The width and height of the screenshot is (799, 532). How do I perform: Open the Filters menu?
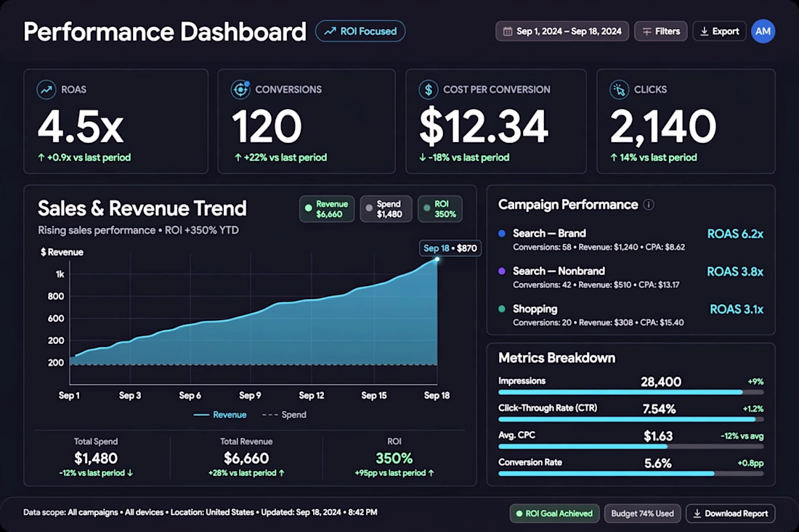tap(661, 31)
